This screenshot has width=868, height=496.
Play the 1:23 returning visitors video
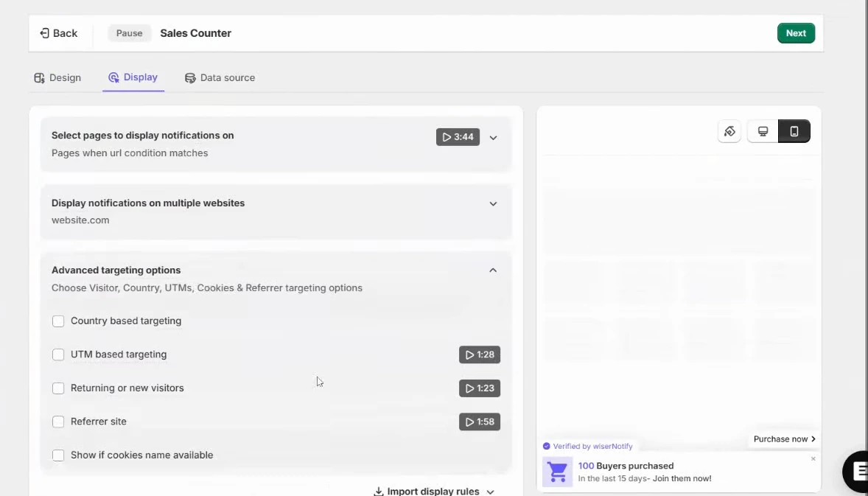(x=480, y=388)
